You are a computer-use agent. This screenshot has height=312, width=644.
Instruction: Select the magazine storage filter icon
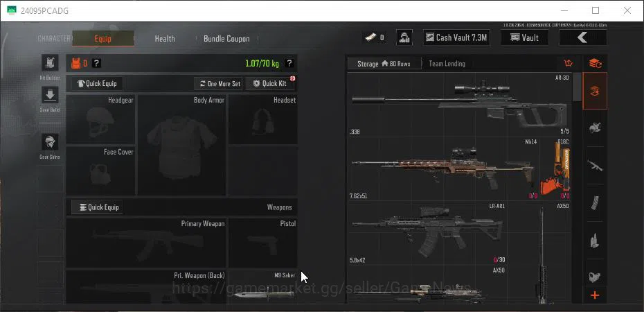[x=595, y=203]
